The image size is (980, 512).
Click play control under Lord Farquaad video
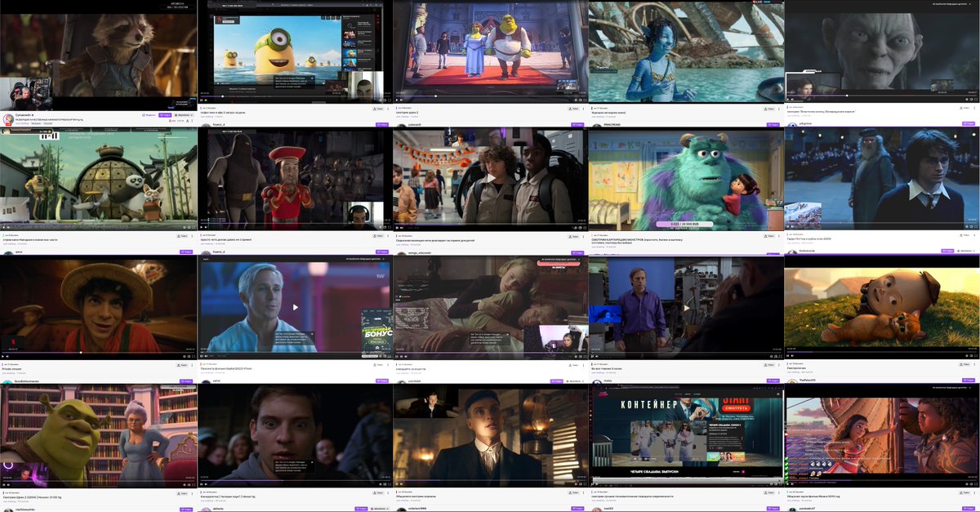point(202,227)
